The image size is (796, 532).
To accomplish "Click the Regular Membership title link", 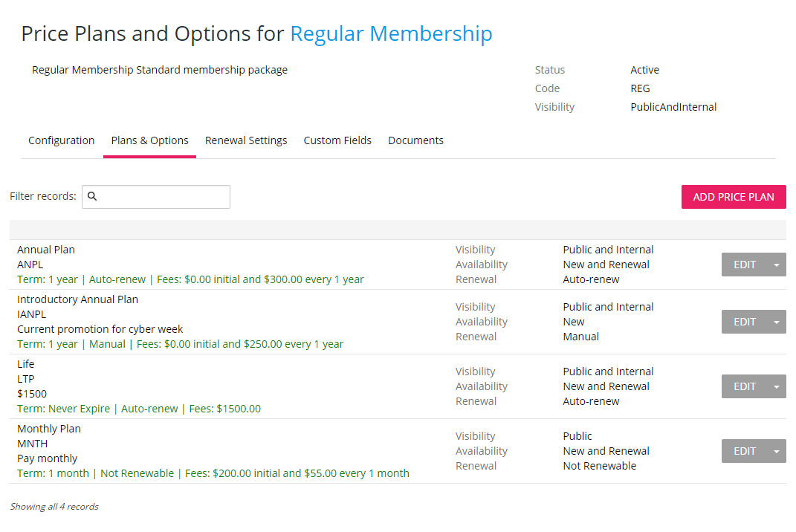I will point(391,33).
